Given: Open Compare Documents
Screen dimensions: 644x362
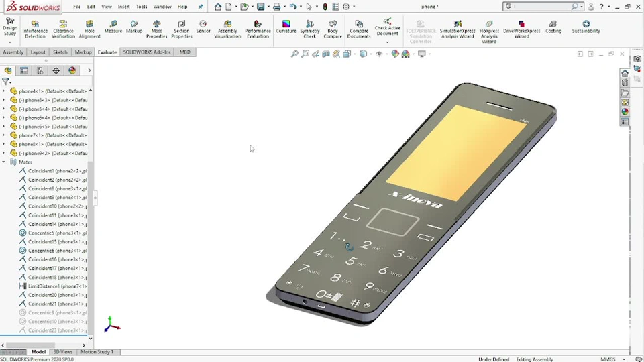Looking at the screenshot, I should (358, 29).
